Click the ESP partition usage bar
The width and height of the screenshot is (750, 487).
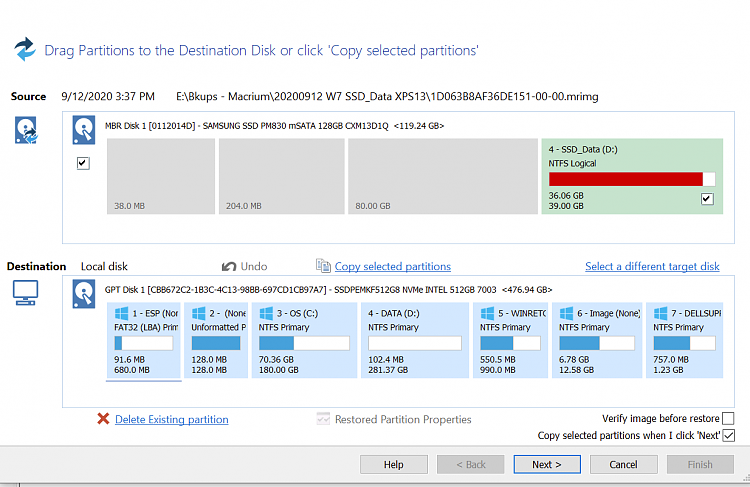(143, 343)
